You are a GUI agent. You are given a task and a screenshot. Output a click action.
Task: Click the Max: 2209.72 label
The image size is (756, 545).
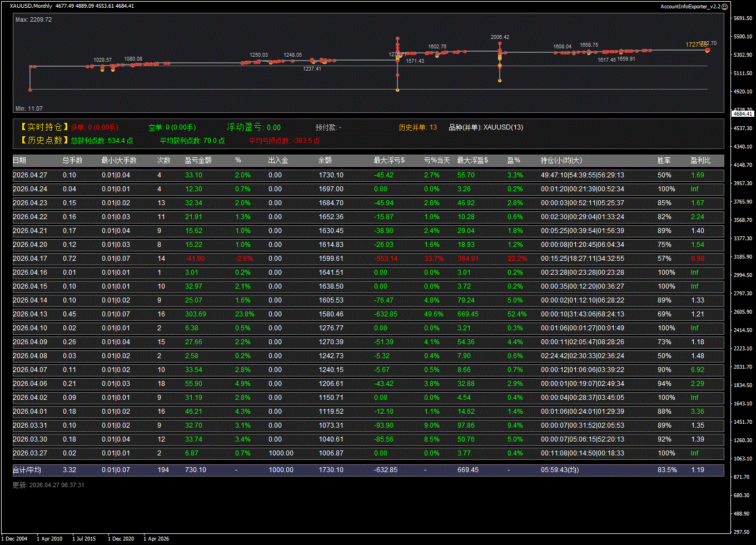click(x=34, y=19)
